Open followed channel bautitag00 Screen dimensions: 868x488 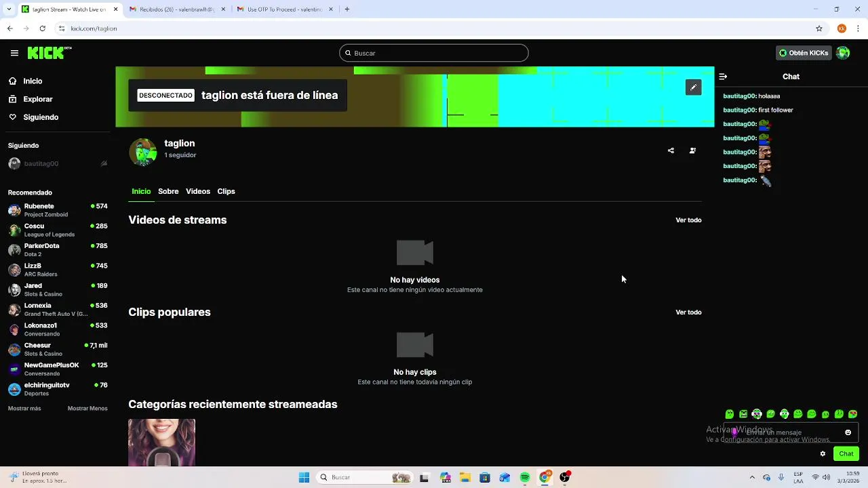coord(58,163)
